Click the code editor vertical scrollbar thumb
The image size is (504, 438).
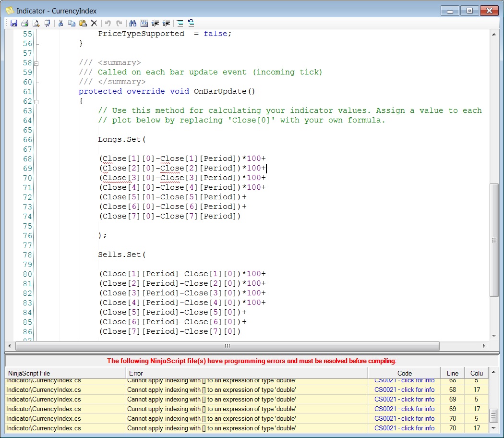[494, 240]
